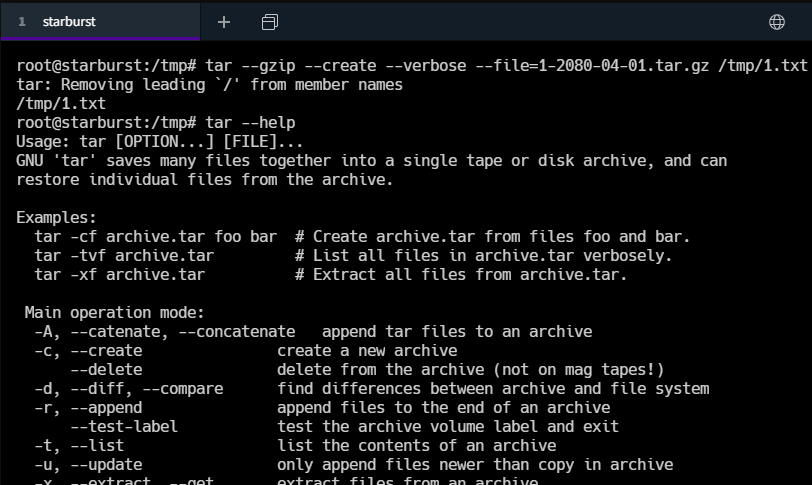Viewport: 812px width, 485px height.
Task: Click the '-u, --update' option
Action: tap(88, 465)
